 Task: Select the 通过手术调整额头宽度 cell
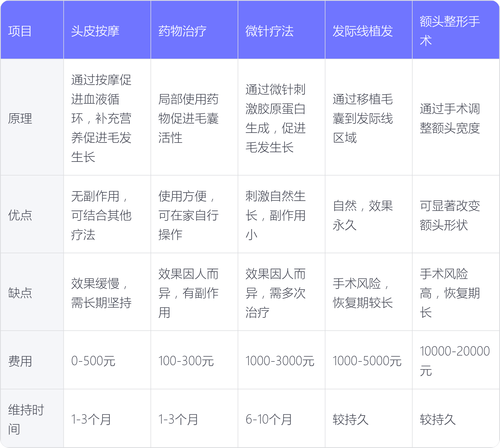tap(450, 118)
